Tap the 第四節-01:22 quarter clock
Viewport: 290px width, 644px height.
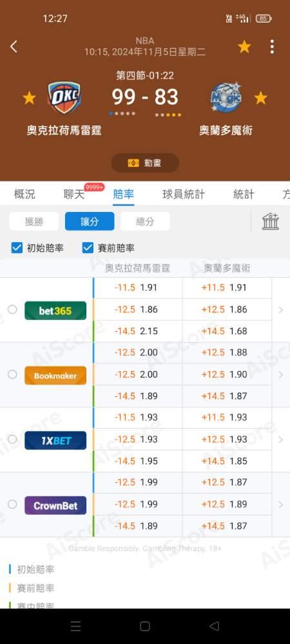[x=145, y=75]
